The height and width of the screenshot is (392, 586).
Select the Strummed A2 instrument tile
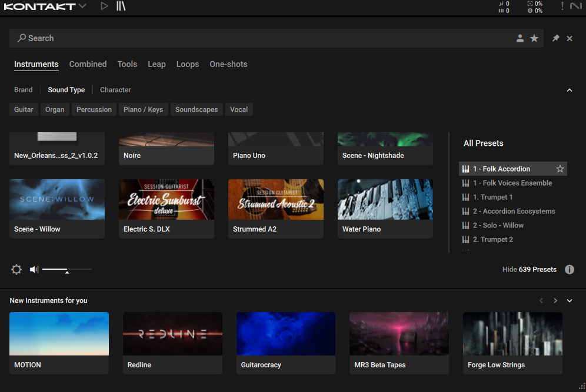pyautogui.click(x=276, y=209)
